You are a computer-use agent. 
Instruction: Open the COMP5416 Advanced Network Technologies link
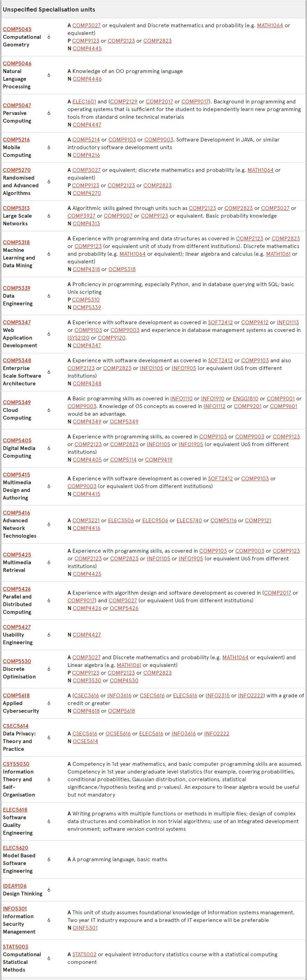coord(16,513)
